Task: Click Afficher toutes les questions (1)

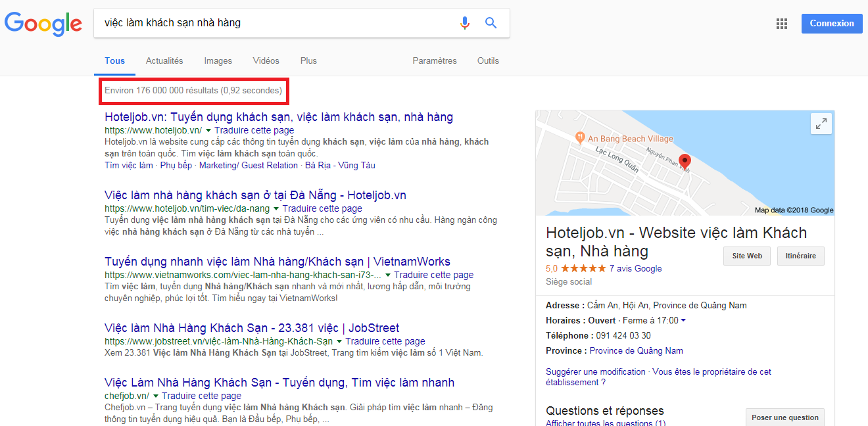Action: (606, 423)
